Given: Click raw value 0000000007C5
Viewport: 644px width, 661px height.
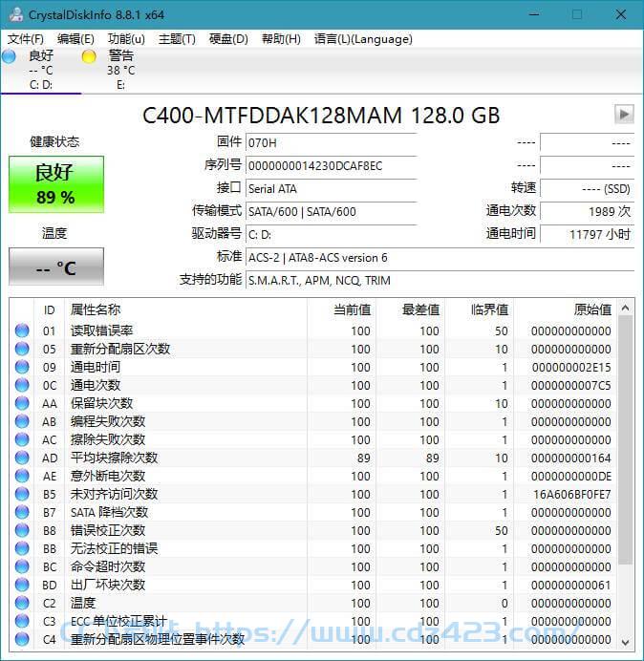Looking at the screenshot, I should point(571,385).
